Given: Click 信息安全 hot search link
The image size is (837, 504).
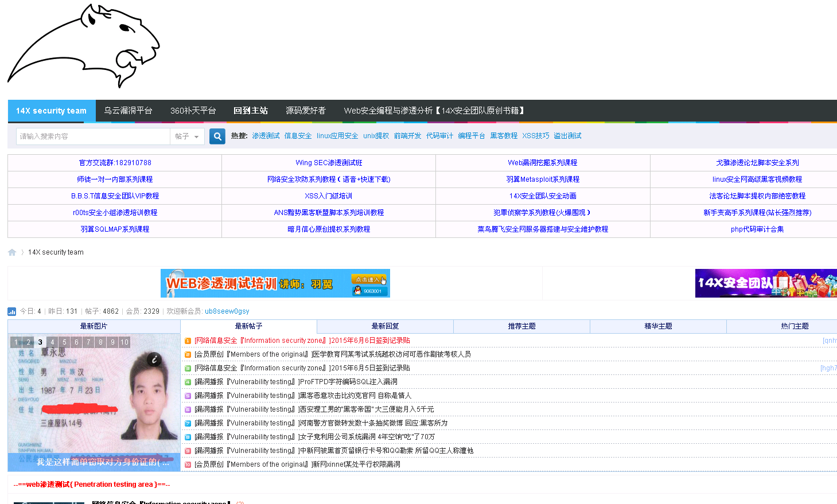Looking at the screenshot, I should 298,136.
